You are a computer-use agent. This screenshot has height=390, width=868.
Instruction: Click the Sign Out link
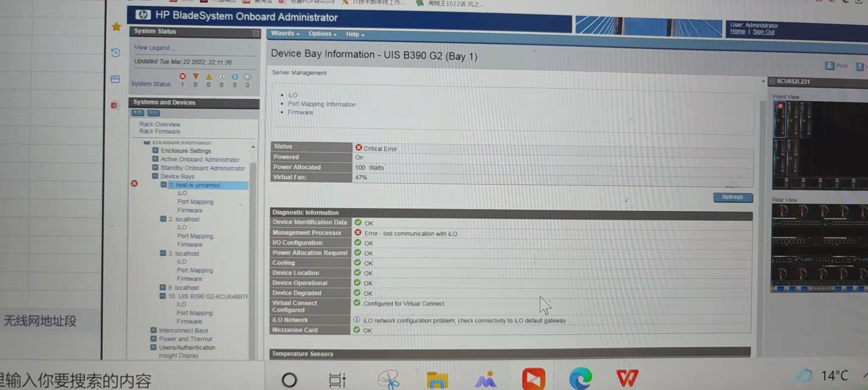(763, 32)
